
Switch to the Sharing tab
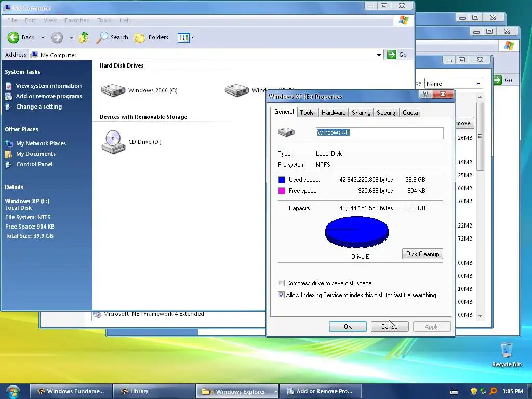tap(361, 113)
